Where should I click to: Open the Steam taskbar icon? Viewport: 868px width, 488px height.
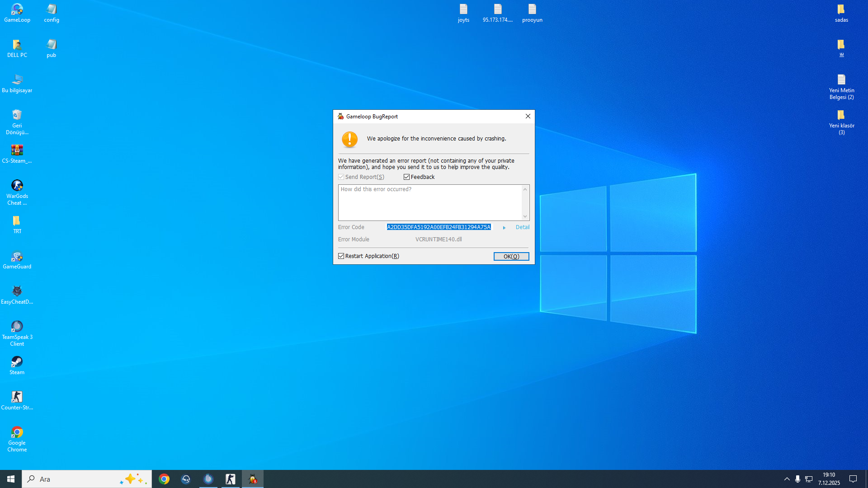pyautogui.click(x=186, y=479)
